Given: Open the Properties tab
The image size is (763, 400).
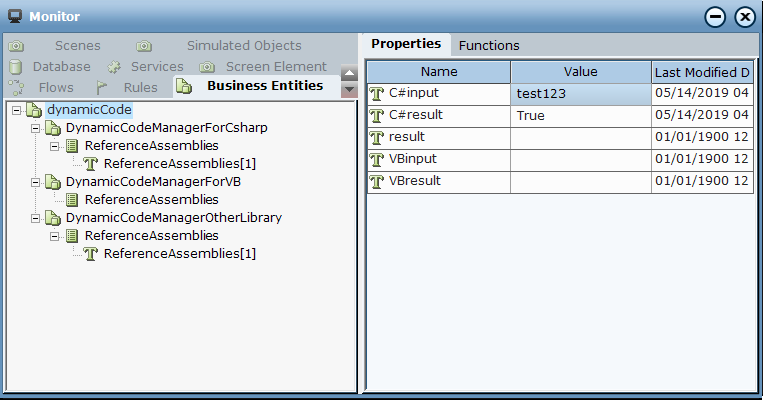Looking at the screenshot, I should click(x=406, y=44).
